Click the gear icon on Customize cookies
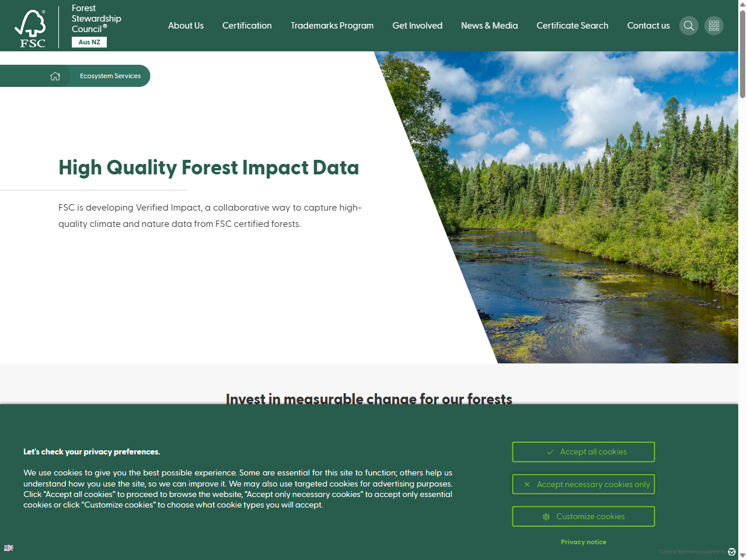The image size is (747, 560). pyautogui.click(x=546, y=517)
